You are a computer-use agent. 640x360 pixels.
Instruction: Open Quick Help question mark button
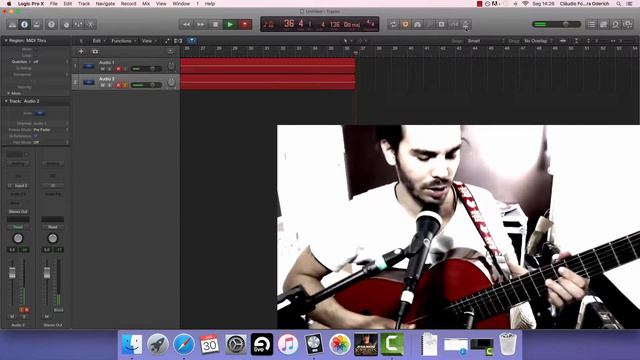point(51,24)
